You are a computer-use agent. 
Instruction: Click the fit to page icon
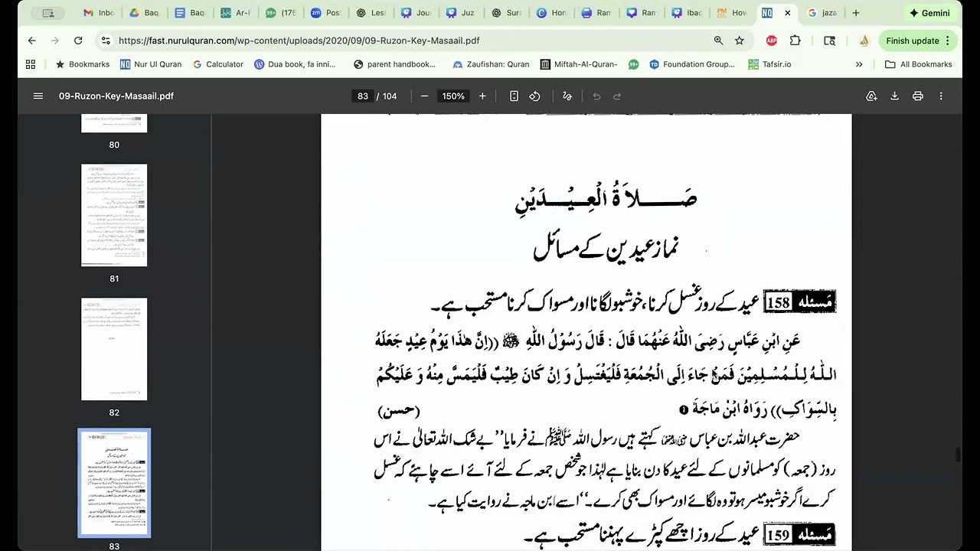(514, 96)
